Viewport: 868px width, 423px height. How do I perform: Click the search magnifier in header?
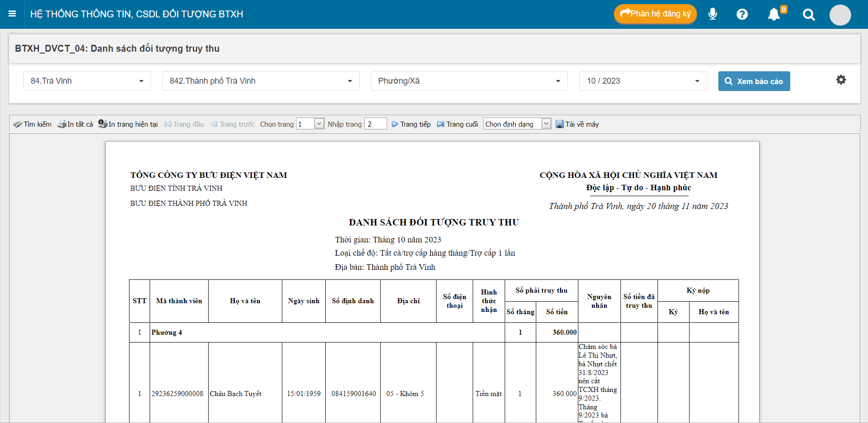click(809, 15)
